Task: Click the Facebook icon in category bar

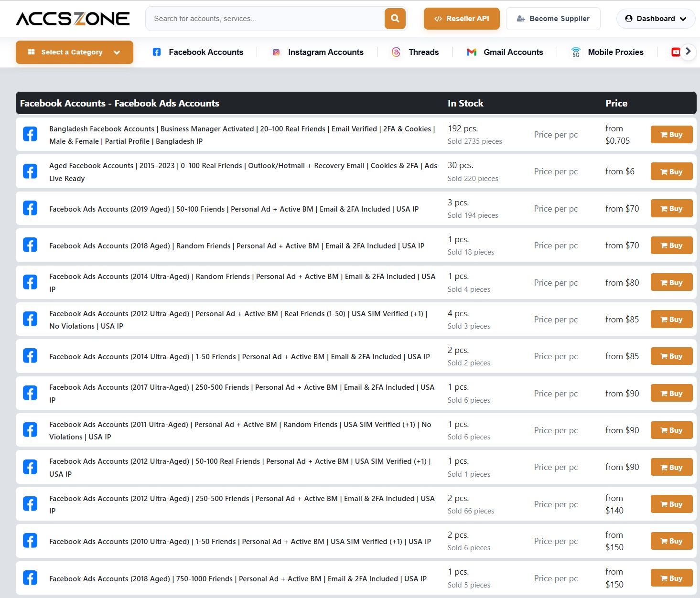Action: click(157, 52)
